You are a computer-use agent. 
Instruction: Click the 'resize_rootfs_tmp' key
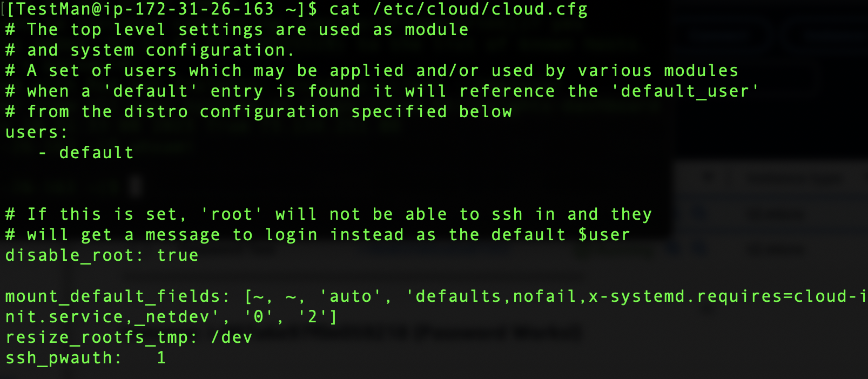click(97, 337)
